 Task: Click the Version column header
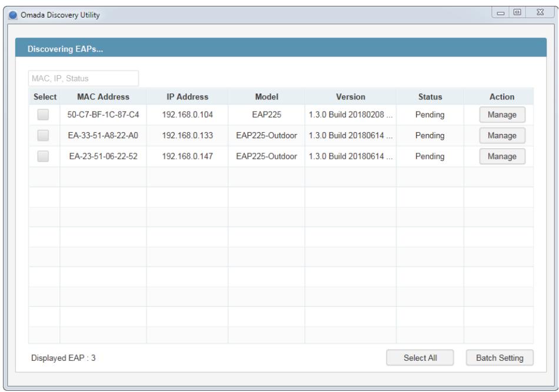[x=351, y=97]
